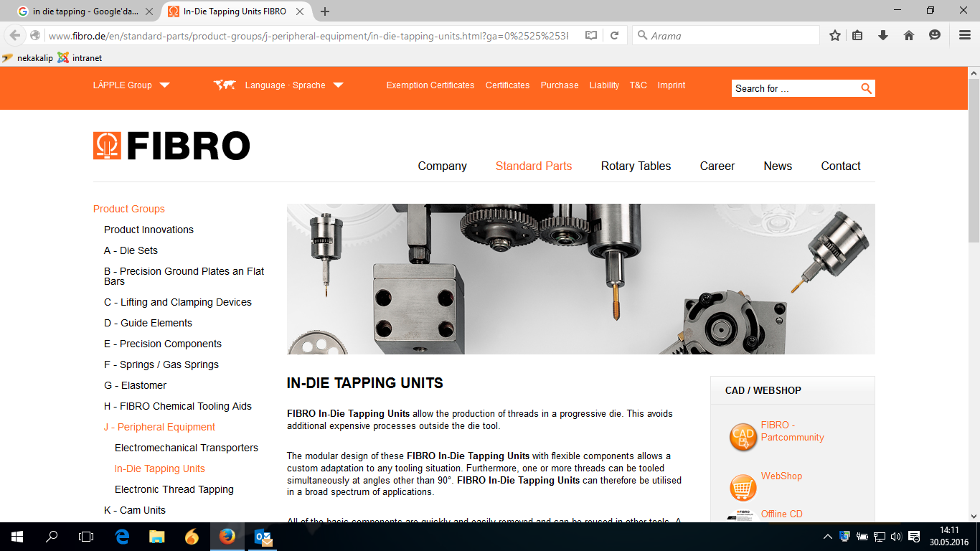Open the bookmarks list icon
This screenshot has height=551, width=980.
click(857, 35)
